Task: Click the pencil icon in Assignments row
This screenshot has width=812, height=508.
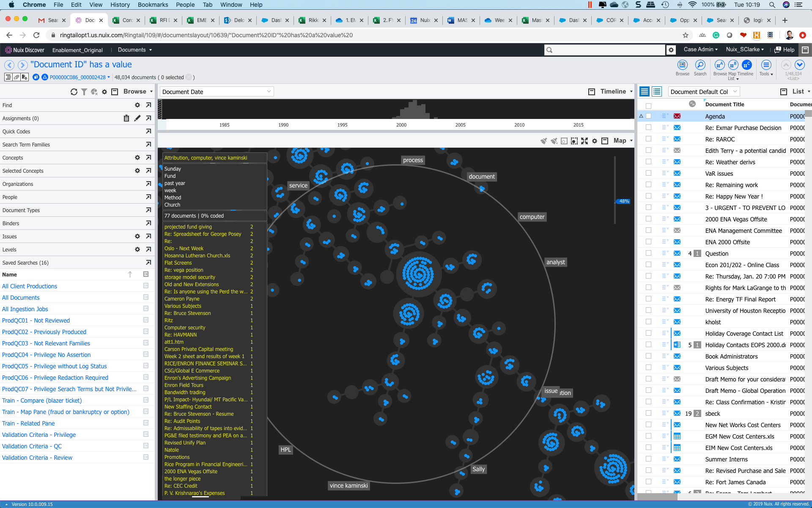Action: (137, 119)
